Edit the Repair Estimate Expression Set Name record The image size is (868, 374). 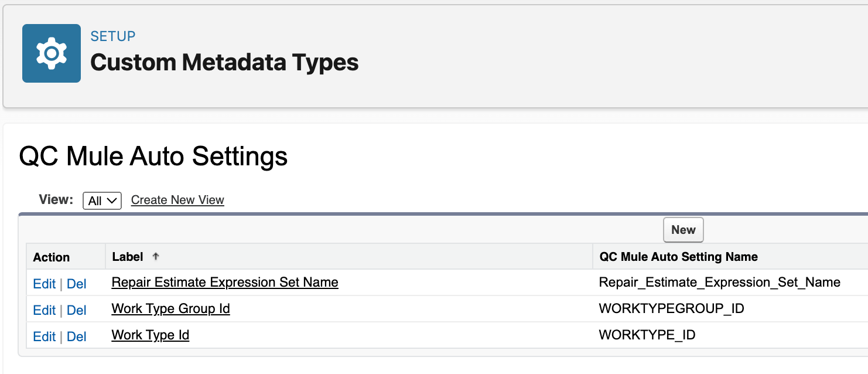pyautogui.click(x=44, y=284)
